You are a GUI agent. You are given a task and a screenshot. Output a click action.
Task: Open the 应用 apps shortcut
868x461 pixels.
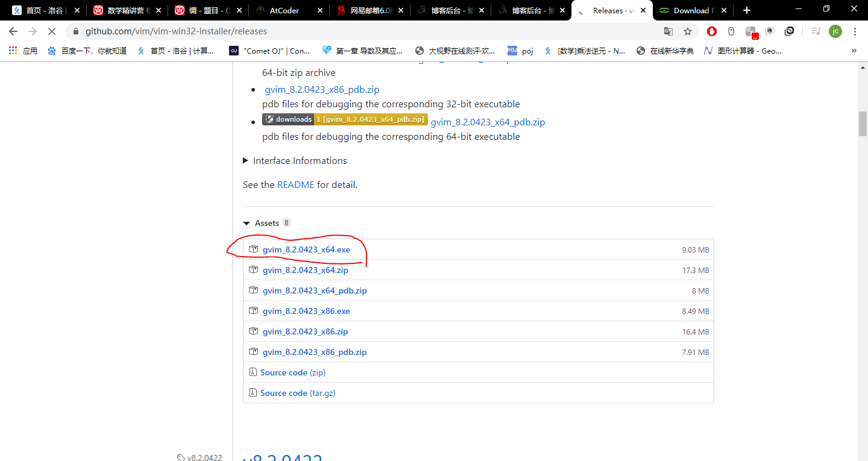point(23,51)
